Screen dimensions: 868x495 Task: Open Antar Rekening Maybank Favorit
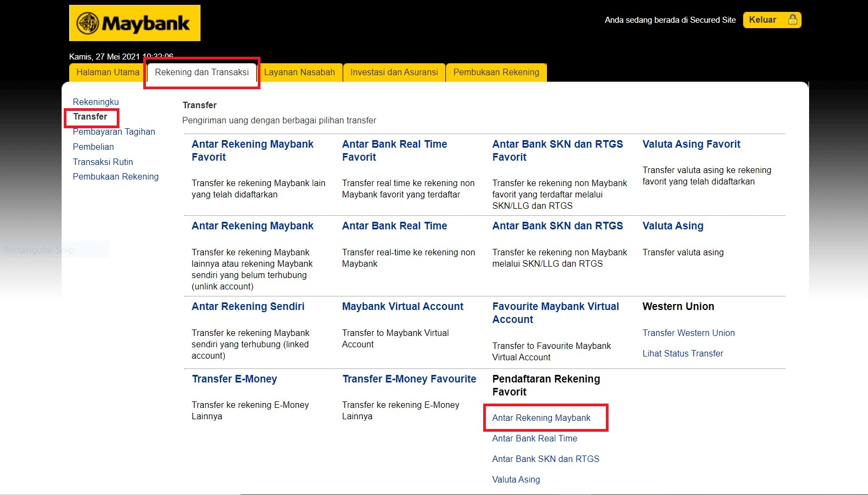click(x=252, y=150)
